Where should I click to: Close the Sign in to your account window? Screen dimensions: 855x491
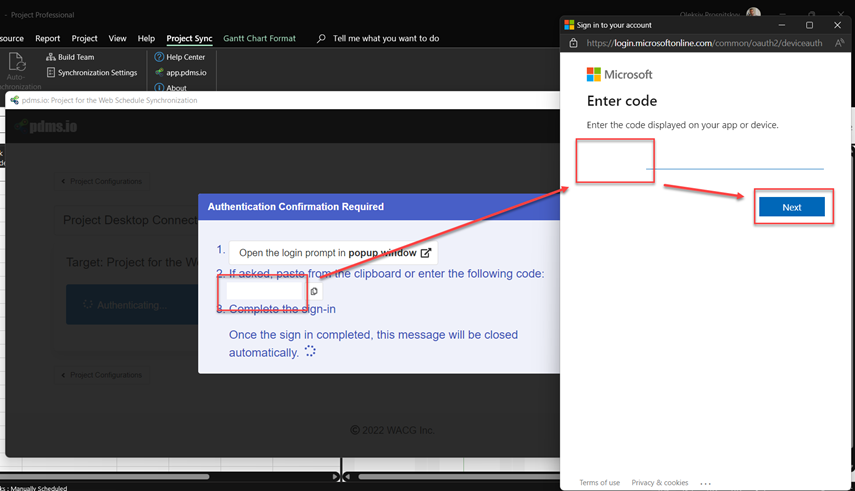click(838, 25)
